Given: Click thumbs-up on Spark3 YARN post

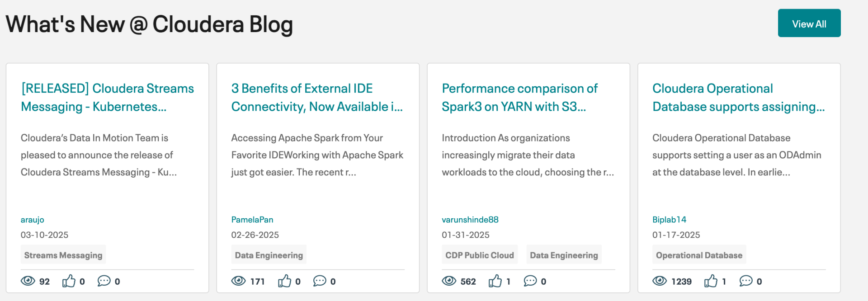Looking at the screenshot, I should pyautogui.click(x=495, y=281).
